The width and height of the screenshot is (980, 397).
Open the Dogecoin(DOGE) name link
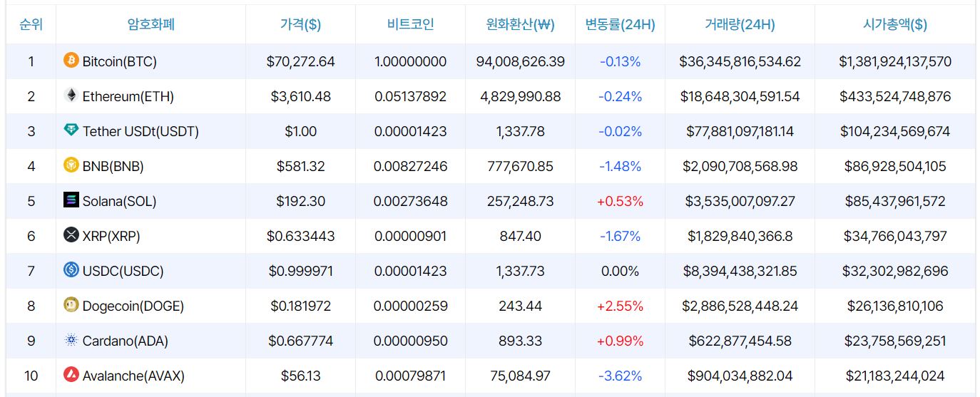pyautogui.click(x=133, y=306)
